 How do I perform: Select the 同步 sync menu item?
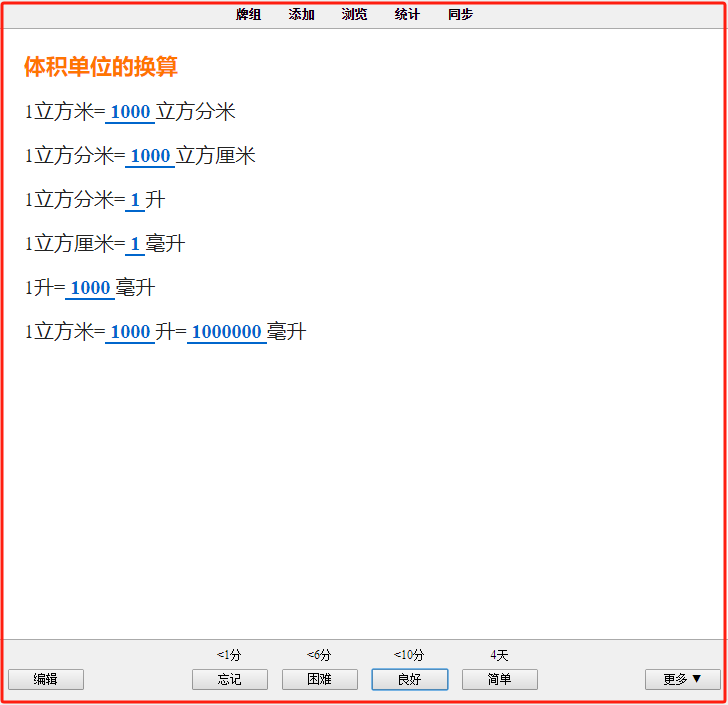point(460,14)
